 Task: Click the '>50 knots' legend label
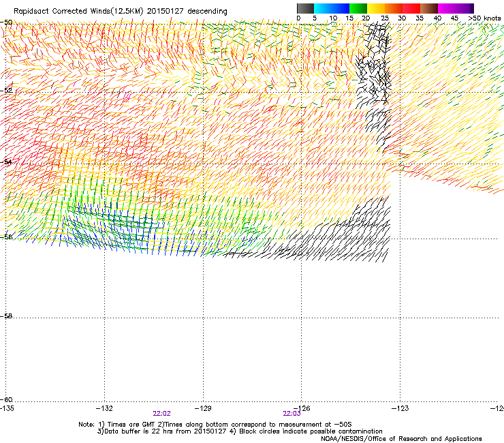point(484,18)
